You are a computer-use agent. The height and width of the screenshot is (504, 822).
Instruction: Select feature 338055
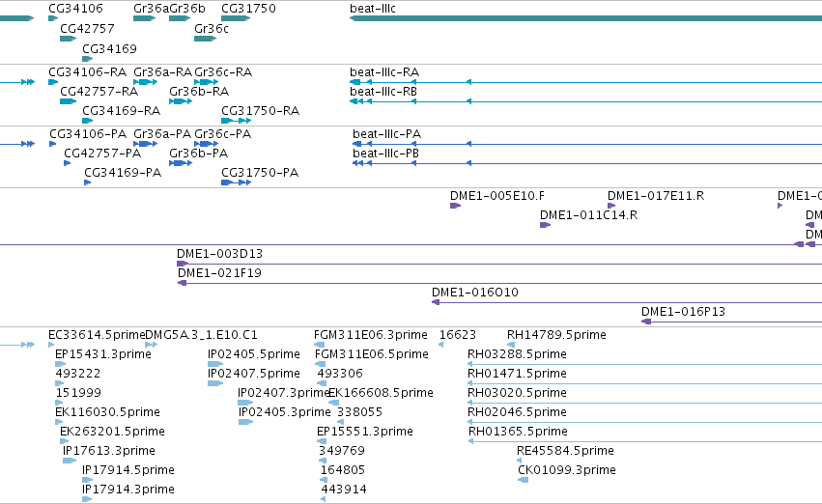click(340, 422)
